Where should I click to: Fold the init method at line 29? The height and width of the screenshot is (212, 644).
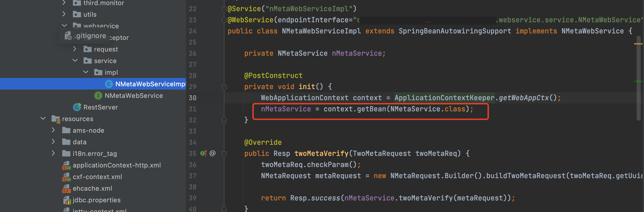pos(224,87)
